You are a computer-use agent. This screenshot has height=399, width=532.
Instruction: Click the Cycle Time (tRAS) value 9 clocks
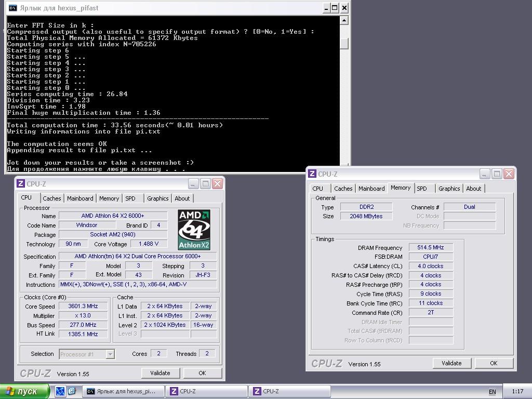431,294
